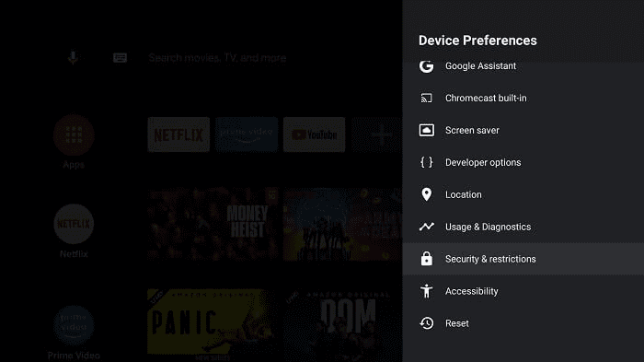The width and height of the screenshot is (644, 362).
Task: Click the Security & restrictions lock icon
Action: pos(426,259)
